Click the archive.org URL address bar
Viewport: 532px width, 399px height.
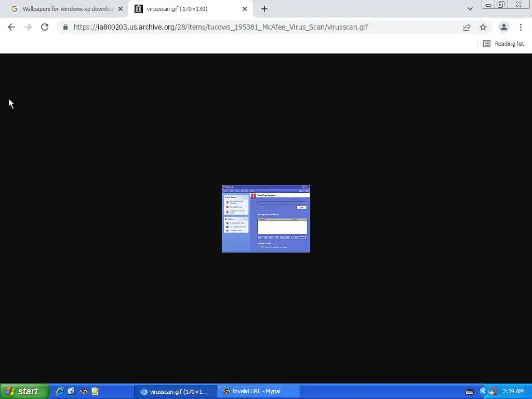coord(220,27)
